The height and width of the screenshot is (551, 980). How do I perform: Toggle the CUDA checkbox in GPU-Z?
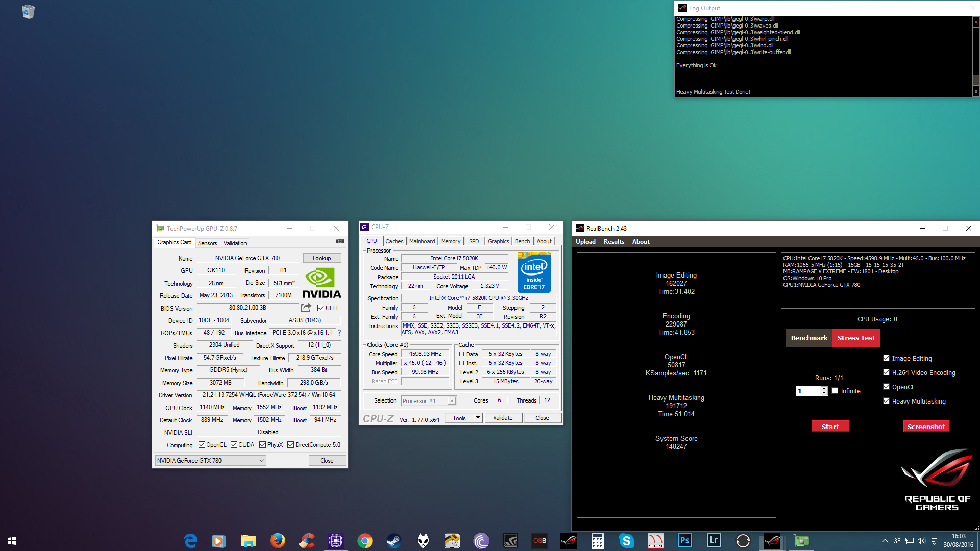(234, 445)
